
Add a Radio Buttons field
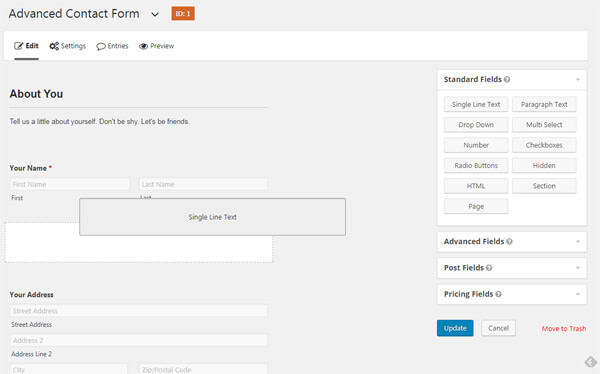pyautogui.click(x=476, y=165)
